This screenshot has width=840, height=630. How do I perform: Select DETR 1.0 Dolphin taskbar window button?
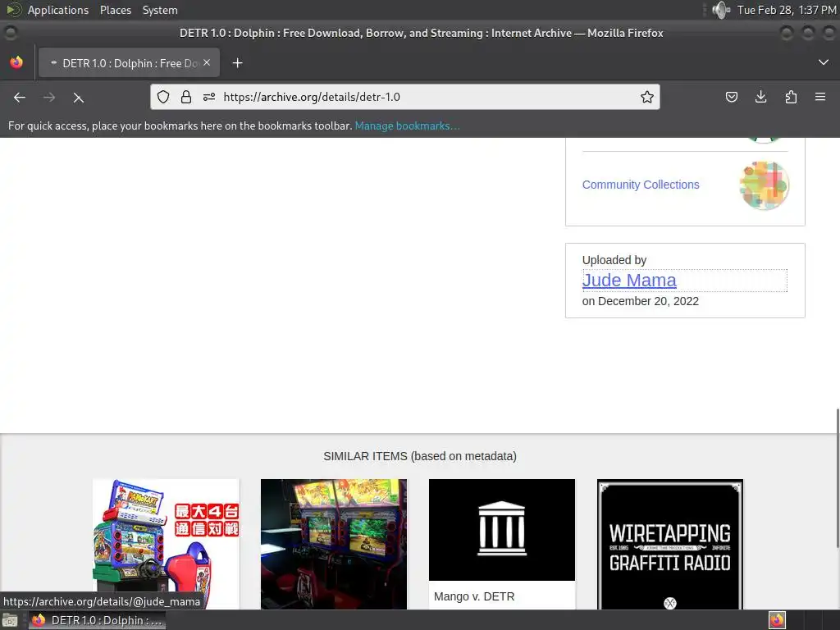tap(97, 620)
